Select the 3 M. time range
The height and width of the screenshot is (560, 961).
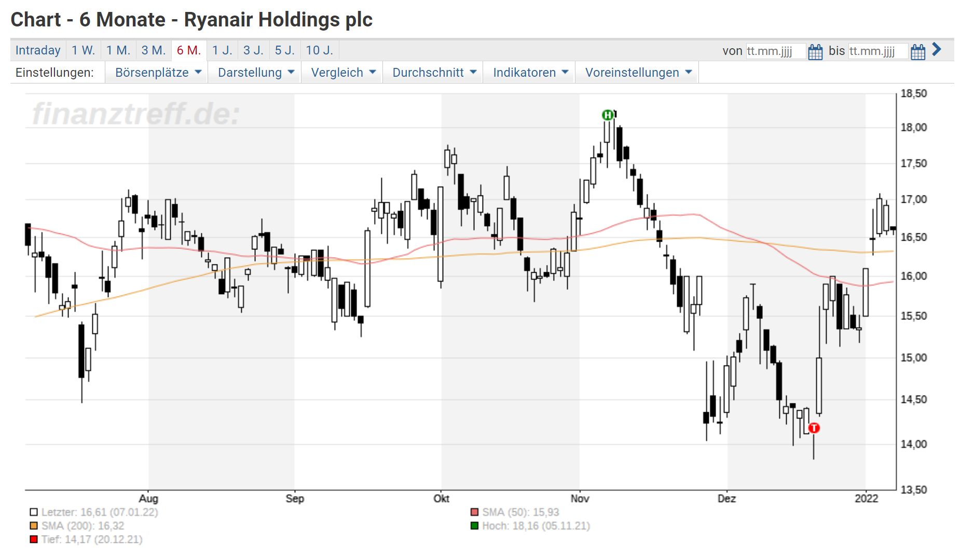[154, 50]
